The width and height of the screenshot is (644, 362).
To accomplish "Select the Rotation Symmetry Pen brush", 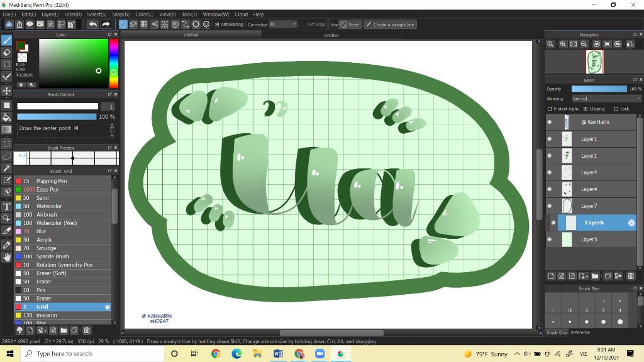I will tap(62, 265).
